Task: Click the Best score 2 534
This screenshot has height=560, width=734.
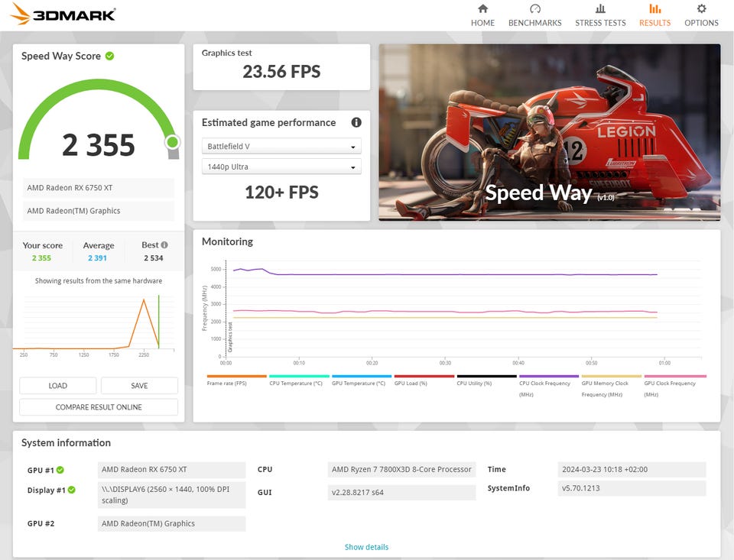Action: pos(154,257)
